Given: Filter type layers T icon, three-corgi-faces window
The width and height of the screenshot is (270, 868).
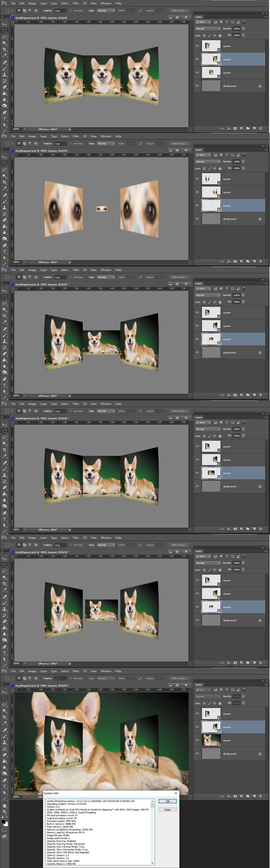Looking at the screenshot, I should [x=227, y=22].
